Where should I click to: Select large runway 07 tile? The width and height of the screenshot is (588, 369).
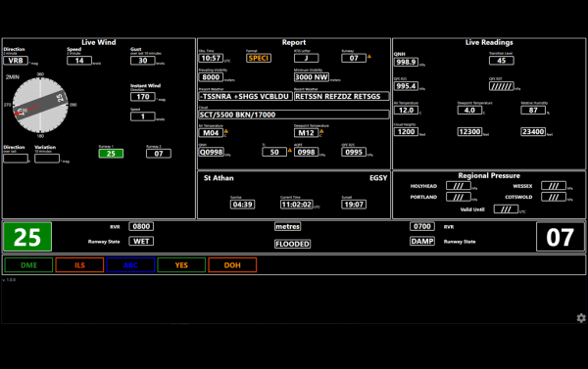[x=561, y=237]
